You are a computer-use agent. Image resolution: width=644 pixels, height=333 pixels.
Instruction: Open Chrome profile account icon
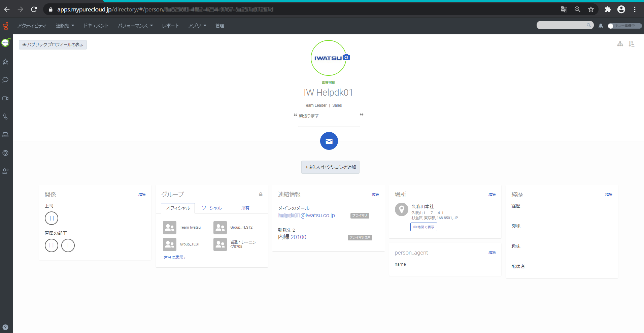621,9
